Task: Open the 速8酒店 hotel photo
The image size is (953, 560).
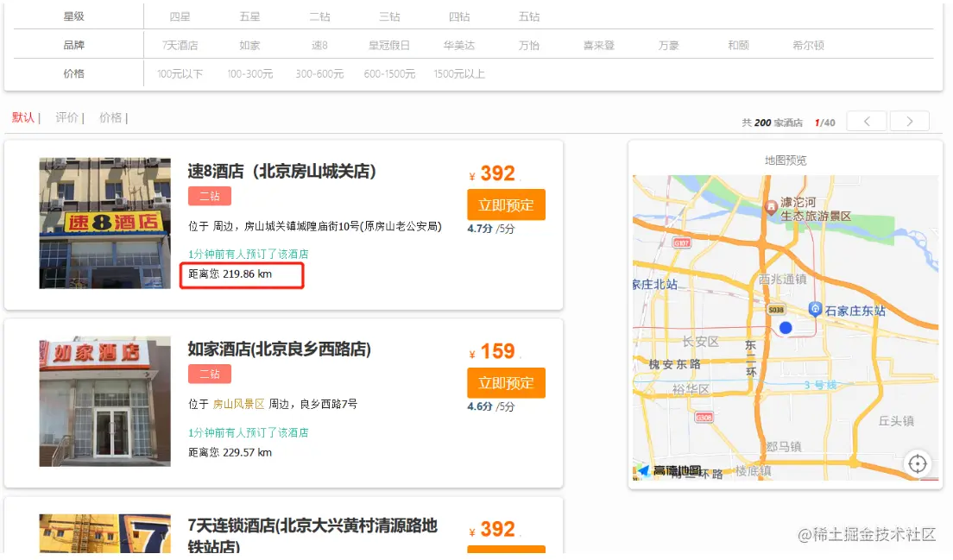Action: tap(104, 223)
